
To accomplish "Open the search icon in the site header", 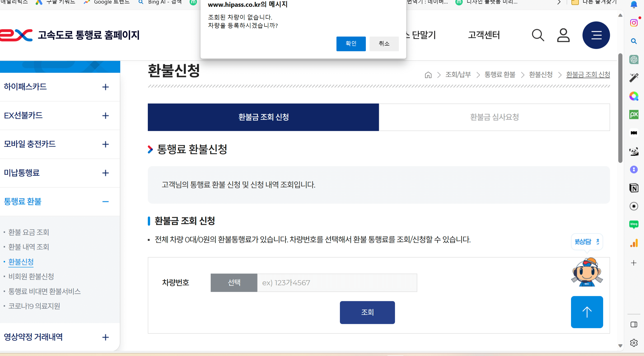I will click(x=538, y=35).
